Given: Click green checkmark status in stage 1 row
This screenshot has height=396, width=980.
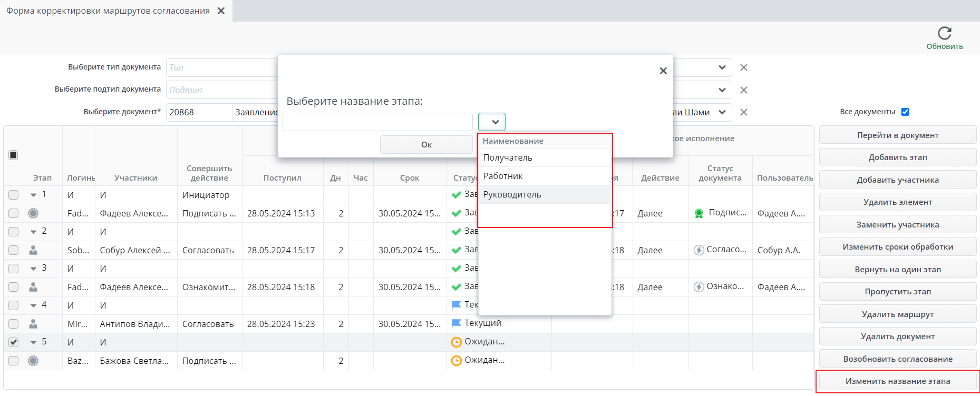Looking at the screenshot, I should pyautogui.click(x=457, y=195).
